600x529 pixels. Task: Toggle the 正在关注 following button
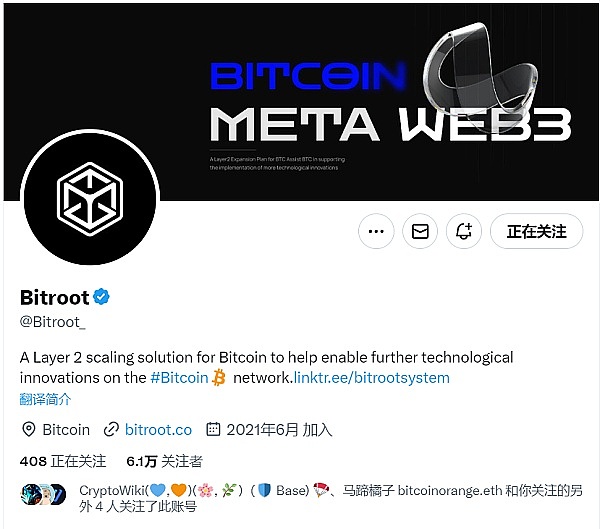click(x=536, y=231)
